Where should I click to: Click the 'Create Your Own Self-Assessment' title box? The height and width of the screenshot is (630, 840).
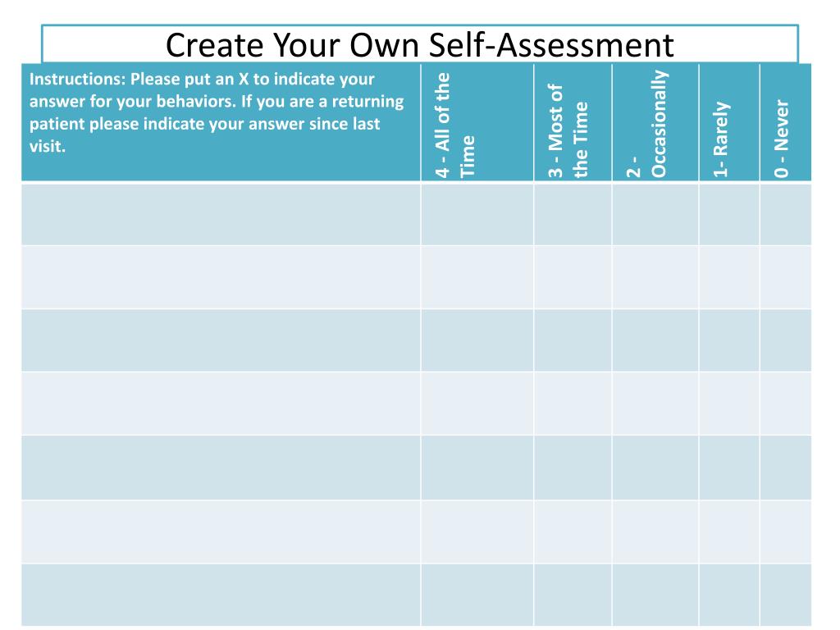point(419,44)
